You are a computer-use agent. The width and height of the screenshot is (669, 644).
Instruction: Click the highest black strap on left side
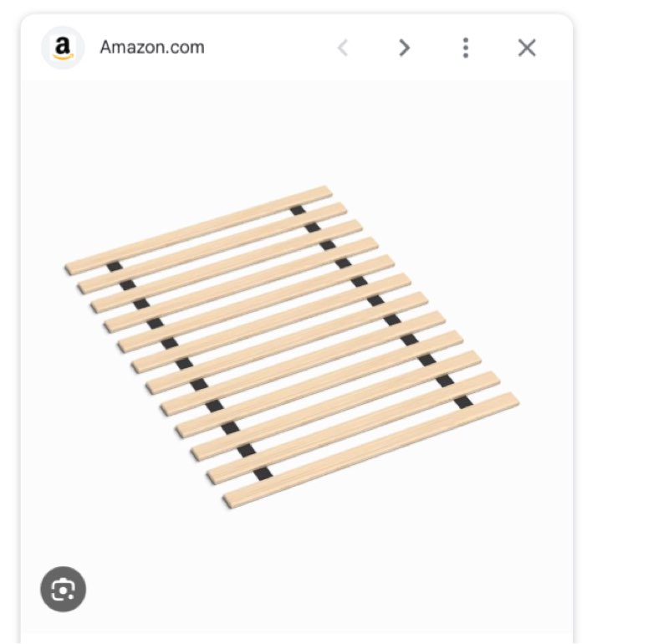(115, 267)
